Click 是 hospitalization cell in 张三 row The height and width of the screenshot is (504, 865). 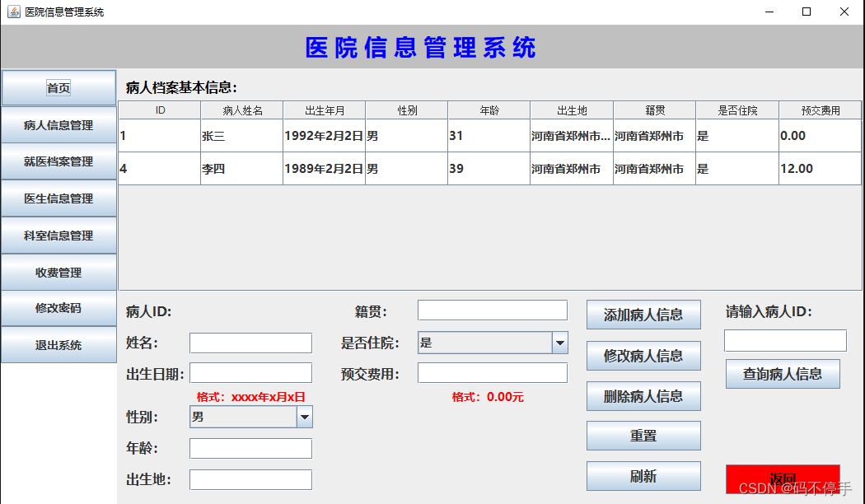(737, 136)
